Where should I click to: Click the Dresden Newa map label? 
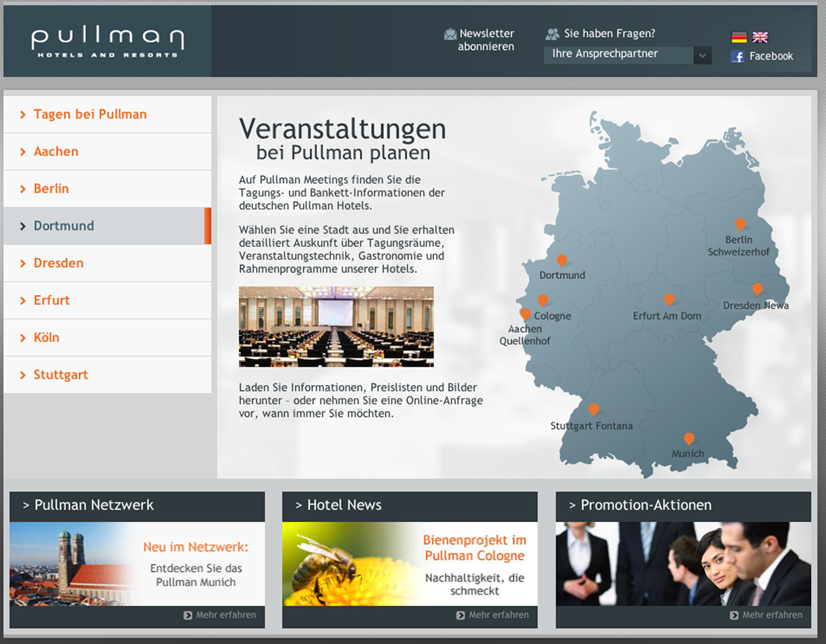tap(756, 306)
